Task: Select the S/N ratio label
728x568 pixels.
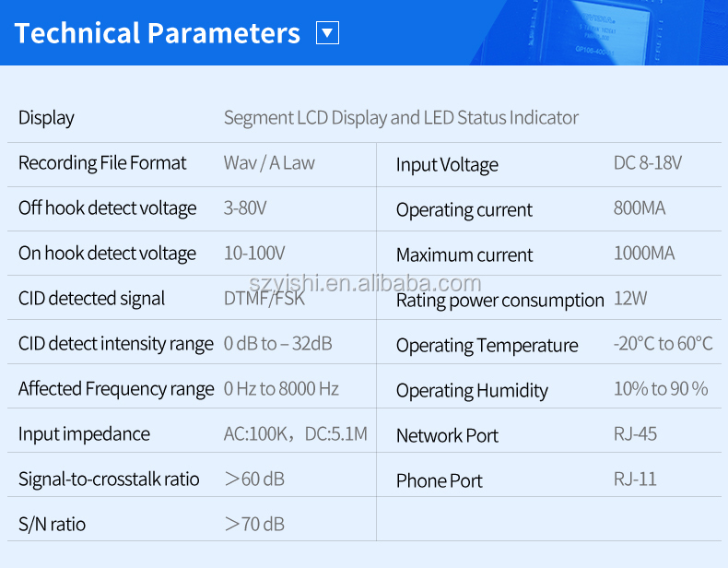Action: coord(52,525)
